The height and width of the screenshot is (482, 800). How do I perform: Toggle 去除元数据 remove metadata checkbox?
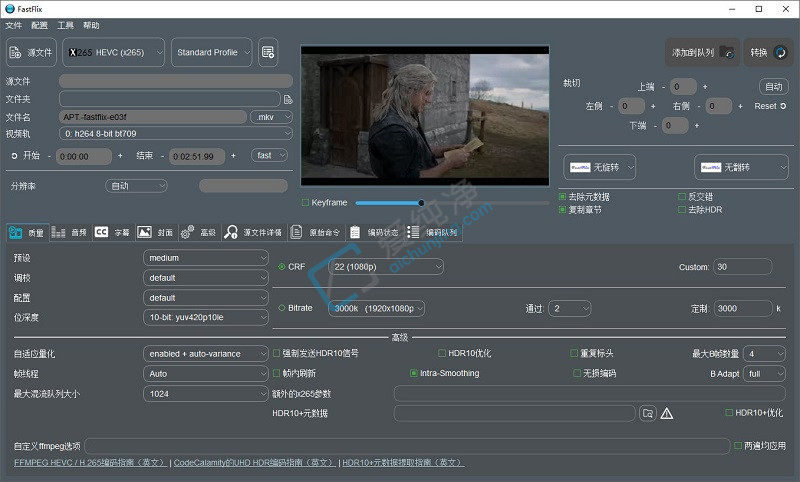pyautogui.click(x=562, y=196)
